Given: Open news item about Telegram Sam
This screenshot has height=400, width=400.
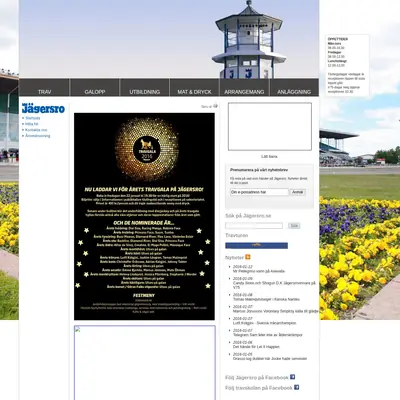Looking at the screenshot, I should [x=268, y=335].
